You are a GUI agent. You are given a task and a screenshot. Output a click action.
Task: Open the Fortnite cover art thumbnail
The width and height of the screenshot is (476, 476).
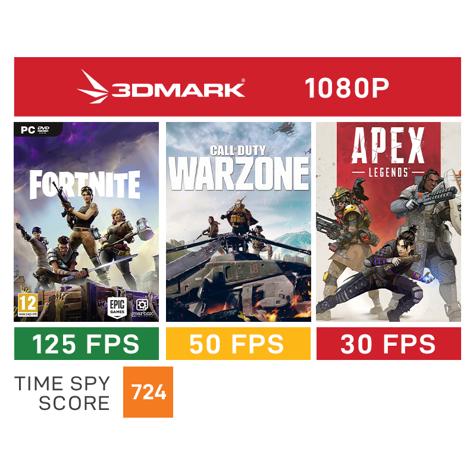pos(86,222)
